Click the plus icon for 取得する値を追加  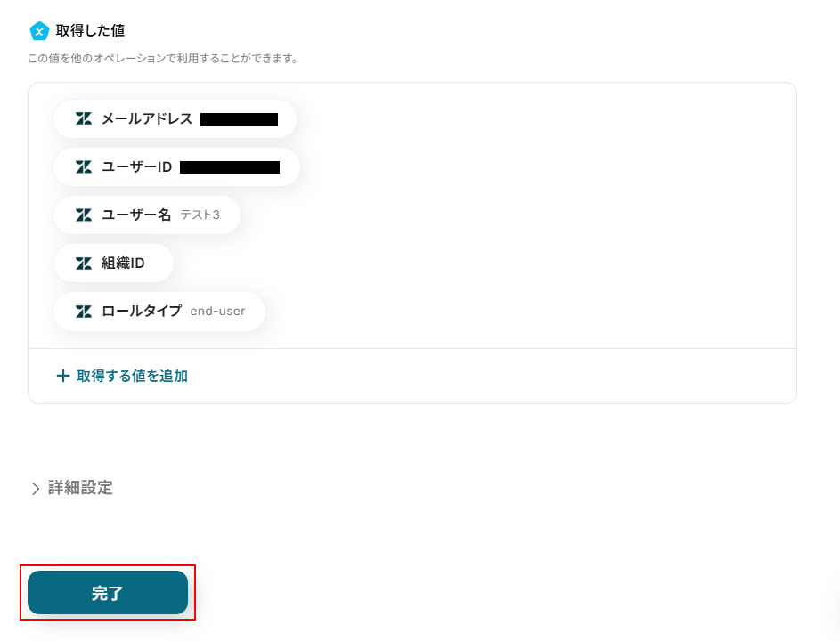pos(62,376)
